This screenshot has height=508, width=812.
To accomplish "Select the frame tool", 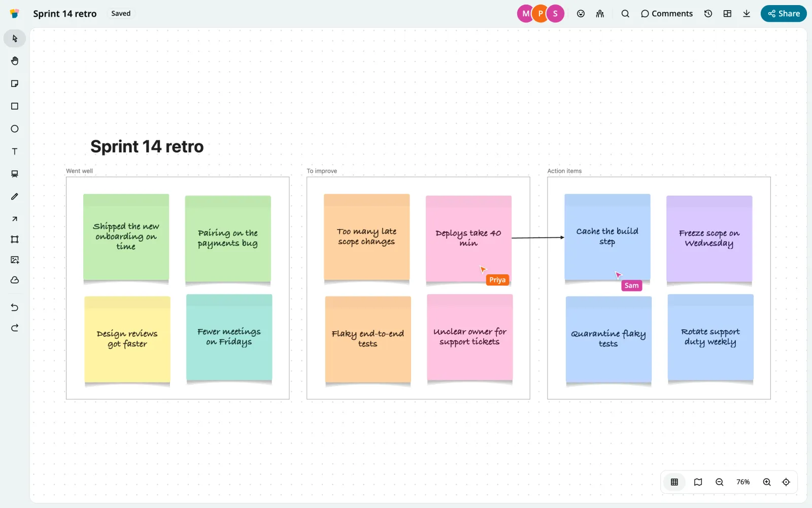I will (x=15, y=239).
